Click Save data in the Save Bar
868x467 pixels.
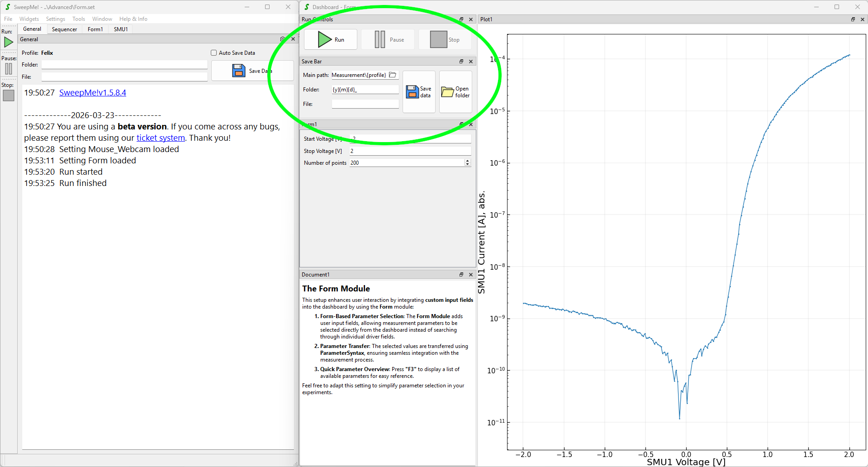[419, 92]
